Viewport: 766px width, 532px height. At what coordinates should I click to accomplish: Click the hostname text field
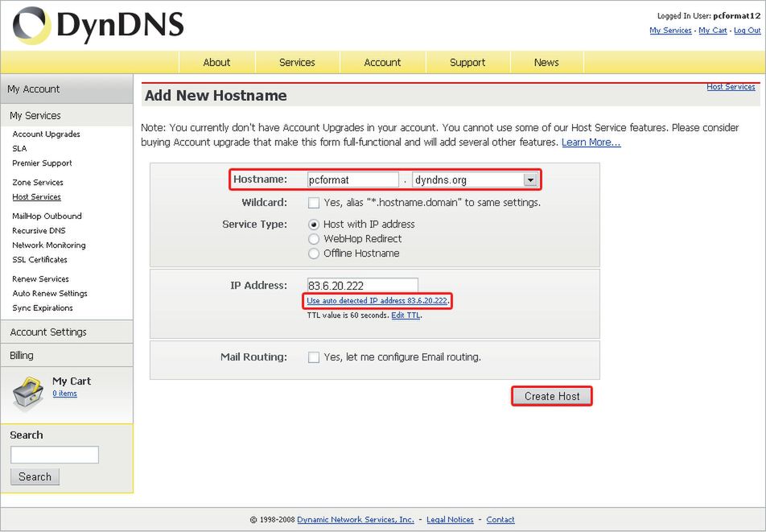[352, 179]
